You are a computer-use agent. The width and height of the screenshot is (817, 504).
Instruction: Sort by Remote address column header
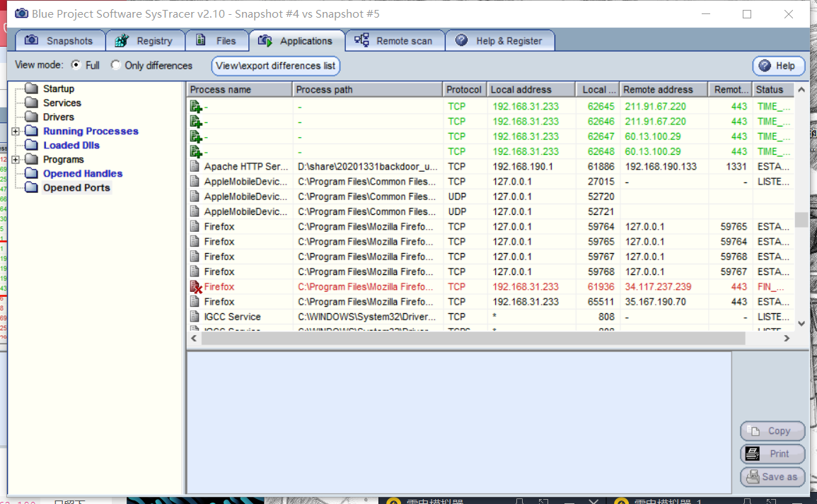tap(664, 90)
